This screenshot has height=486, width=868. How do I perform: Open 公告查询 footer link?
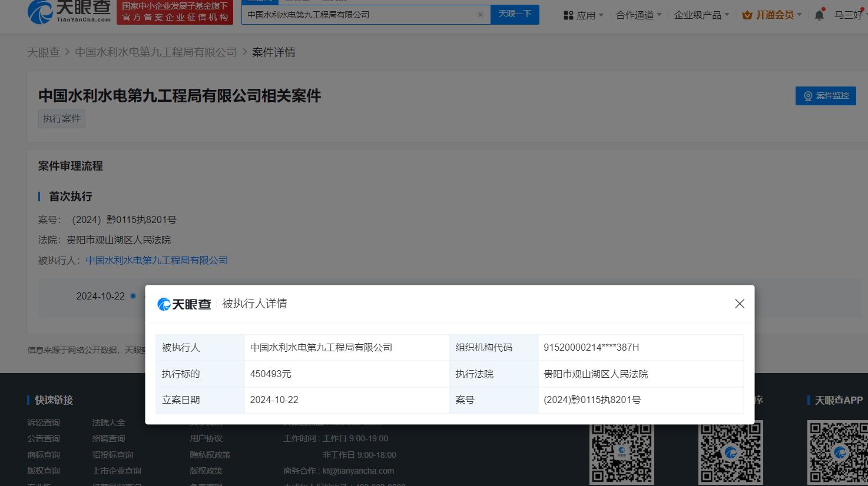pyautogui.click(x=44, y=438)
